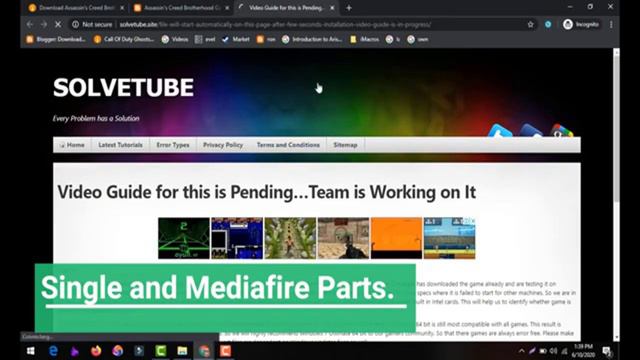Image resolution: width=640 pixels, height=360 pixels.
Task: Open the green Camtasia taskbar icon
Action: pos(161,351)
